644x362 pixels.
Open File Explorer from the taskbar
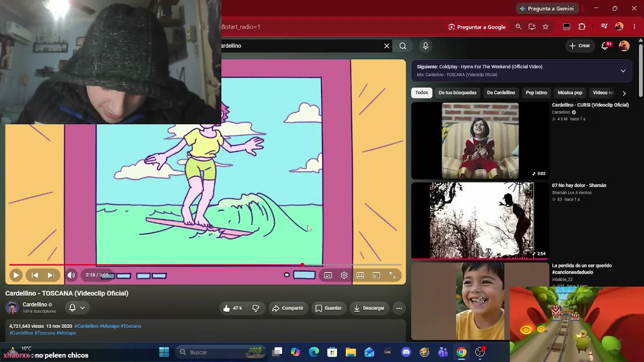point(351,352)
